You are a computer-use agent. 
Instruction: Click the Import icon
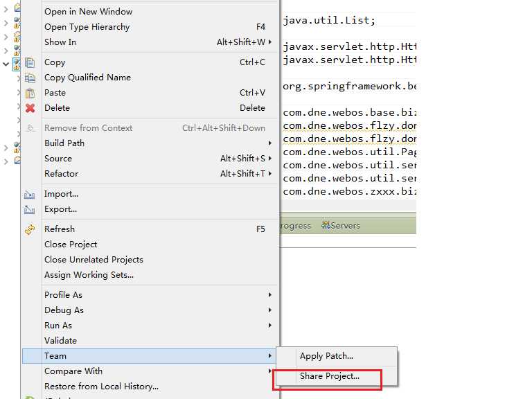click(30, 195)
